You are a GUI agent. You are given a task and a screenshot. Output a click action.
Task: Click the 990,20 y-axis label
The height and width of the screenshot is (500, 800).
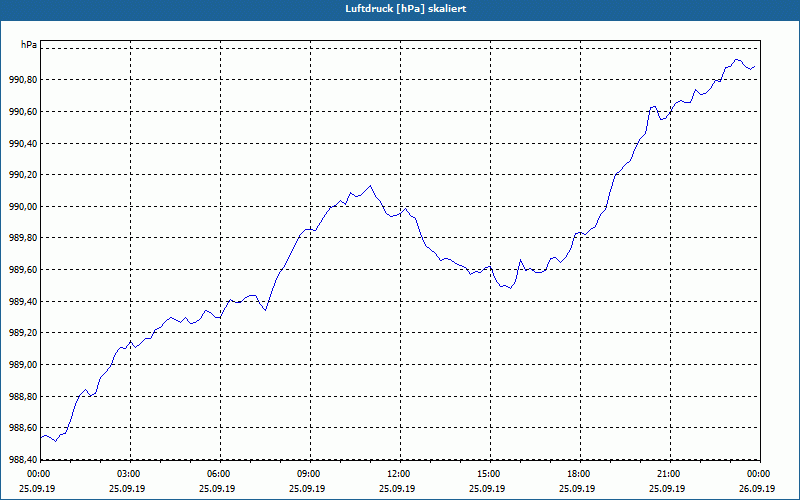click(23, 174)
